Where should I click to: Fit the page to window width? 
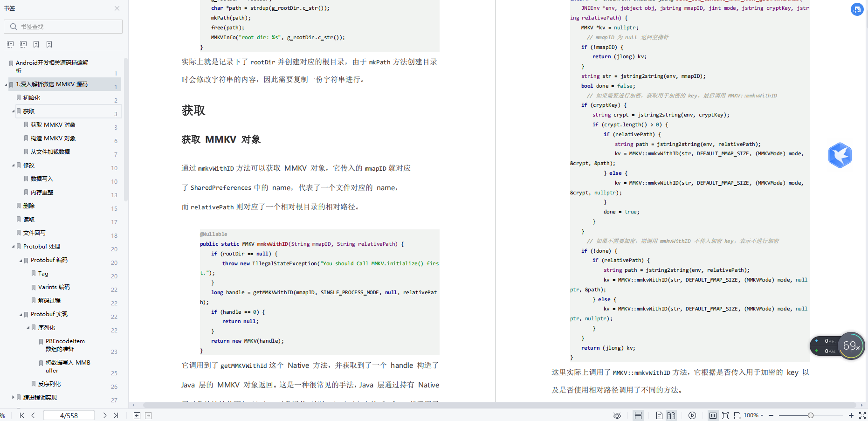(737, 415)
